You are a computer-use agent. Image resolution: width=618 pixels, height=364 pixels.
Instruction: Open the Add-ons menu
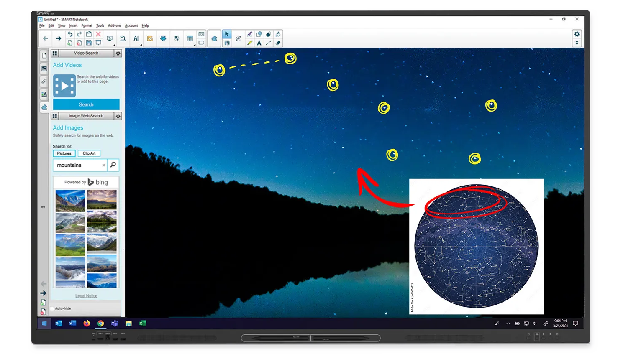tap(114, 25)
